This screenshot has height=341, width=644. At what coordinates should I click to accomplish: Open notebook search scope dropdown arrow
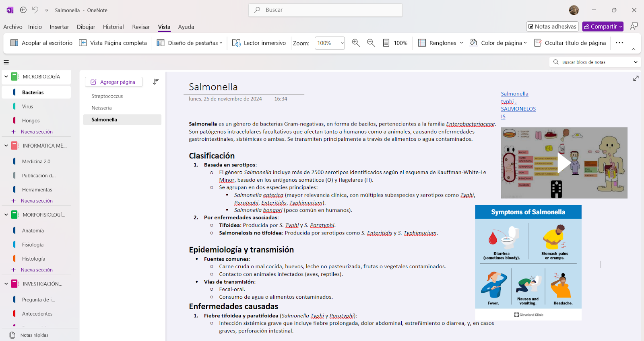[636, 62]
